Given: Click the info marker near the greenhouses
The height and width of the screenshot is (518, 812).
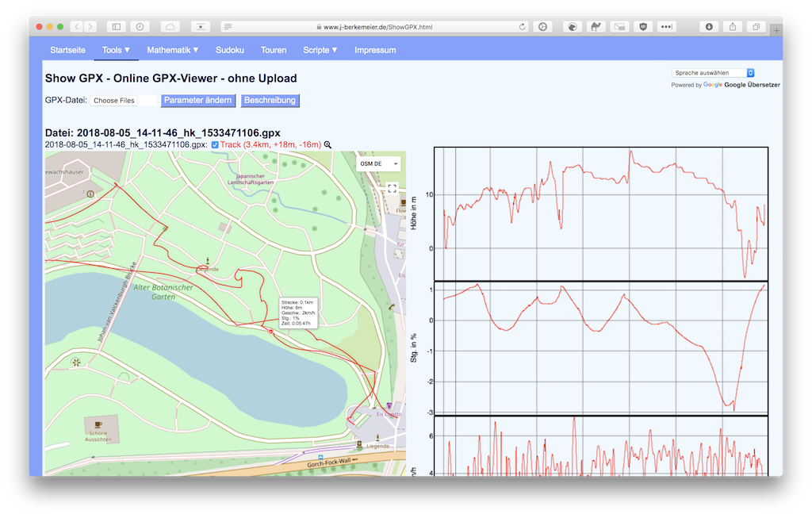Looking at the screenshot, I should 90,194.
